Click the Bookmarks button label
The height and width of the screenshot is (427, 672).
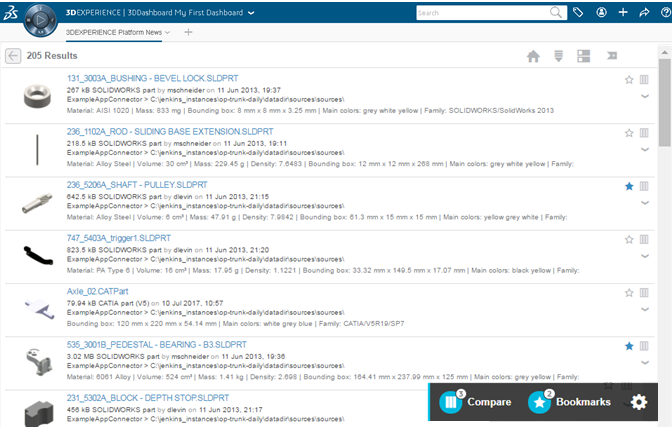coord(583,402)
